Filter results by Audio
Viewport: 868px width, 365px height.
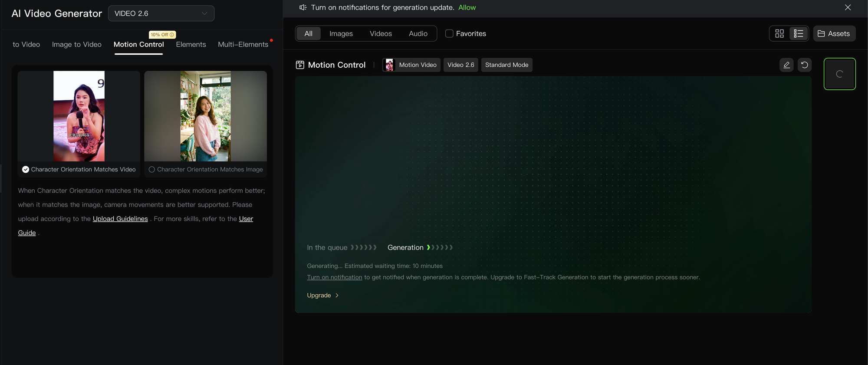[418, 33]
